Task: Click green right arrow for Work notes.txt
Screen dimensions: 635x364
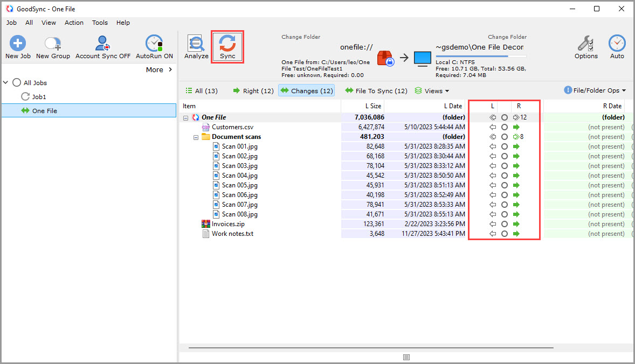Action: click(x=516, y=234)
